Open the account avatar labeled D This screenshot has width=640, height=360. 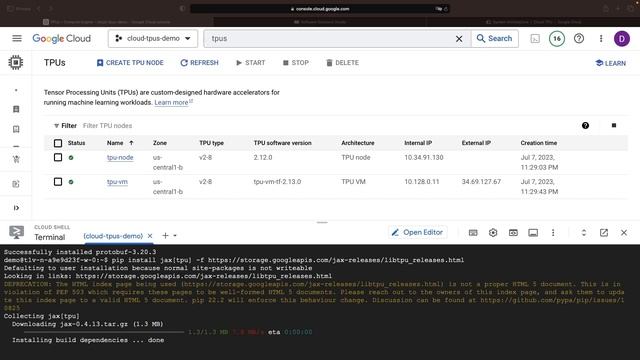coord(622,39)
